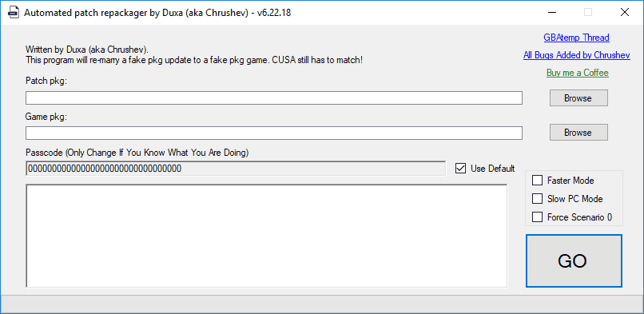Follow the Buy me a Coffee link
644x314 pixels.
pyautogui.click(x=577, y=73)
